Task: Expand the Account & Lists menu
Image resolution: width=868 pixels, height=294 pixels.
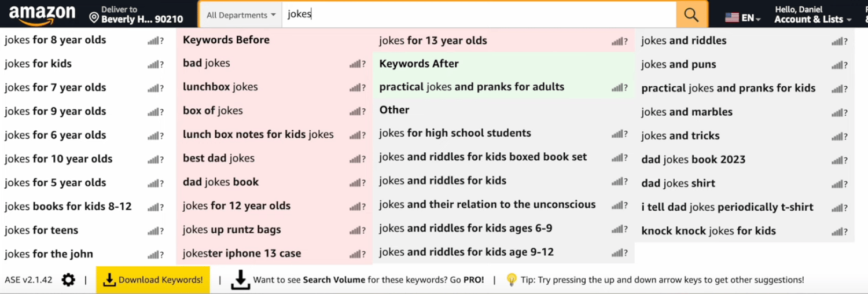Action: (812, 19)
